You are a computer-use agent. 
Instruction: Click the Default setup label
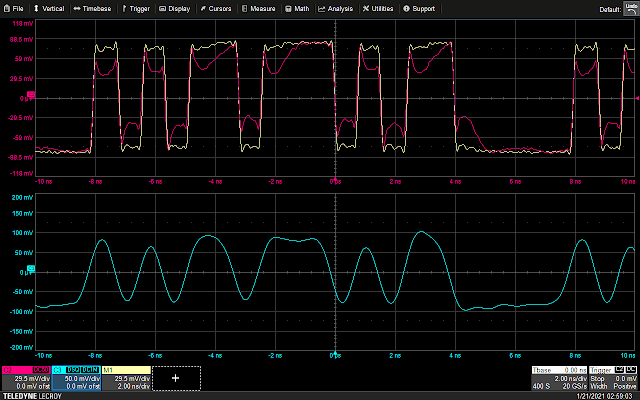point(609,9)
